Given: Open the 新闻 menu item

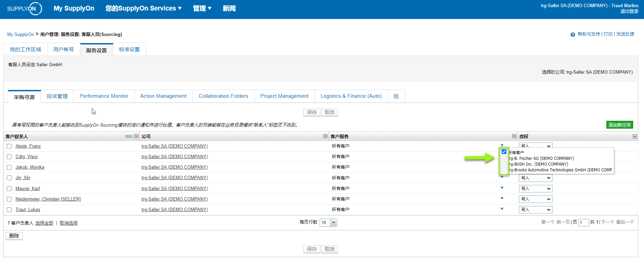Looking at the screenshot, I should click(229, 8).
